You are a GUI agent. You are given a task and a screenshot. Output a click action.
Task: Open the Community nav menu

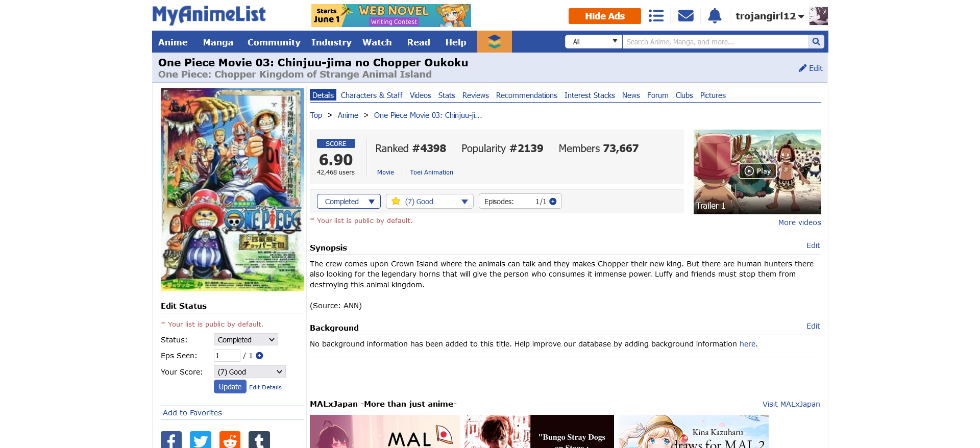(x=274, y=42)
